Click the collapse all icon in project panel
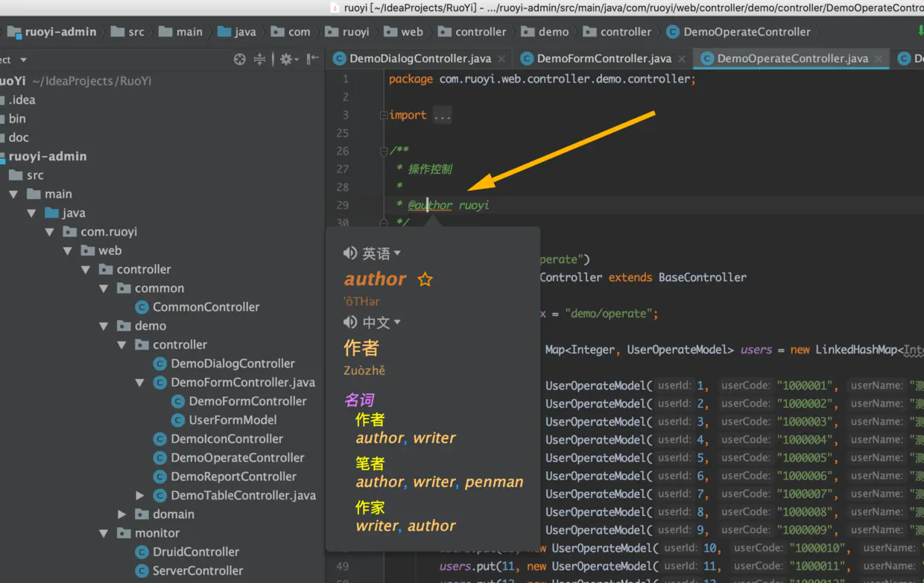 pyautogui.click(x=259, y=59)
